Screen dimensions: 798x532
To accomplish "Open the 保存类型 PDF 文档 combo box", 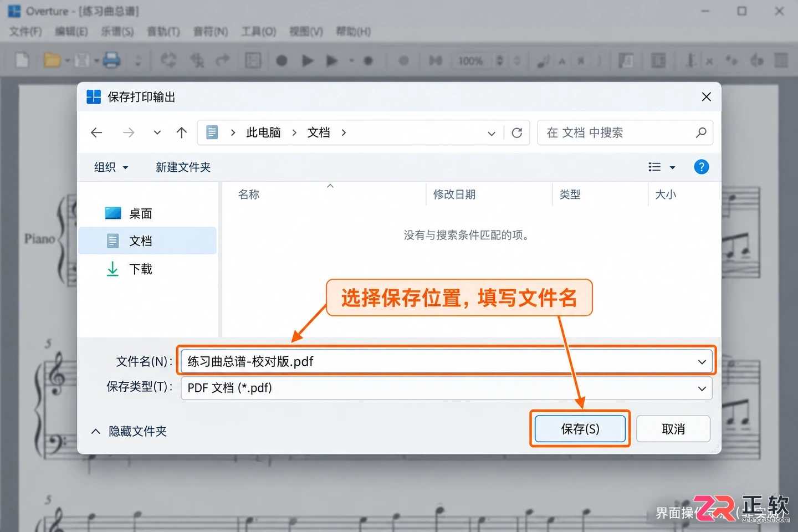I will pyautogui.click(x=447, y=388).
